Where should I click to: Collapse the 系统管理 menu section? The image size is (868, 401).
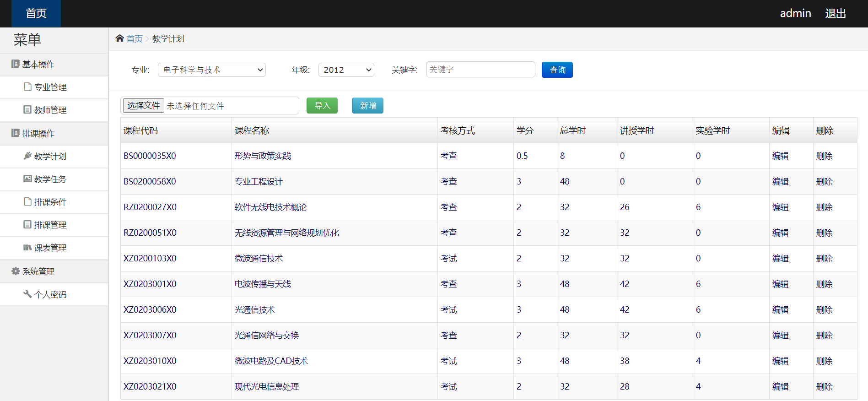click(x=54, y=271)
